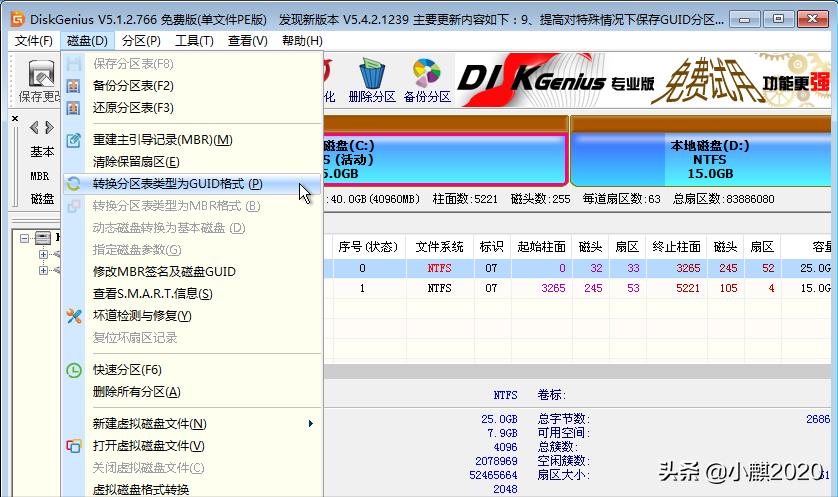Collapse the root disk tree node

point(24,238)
